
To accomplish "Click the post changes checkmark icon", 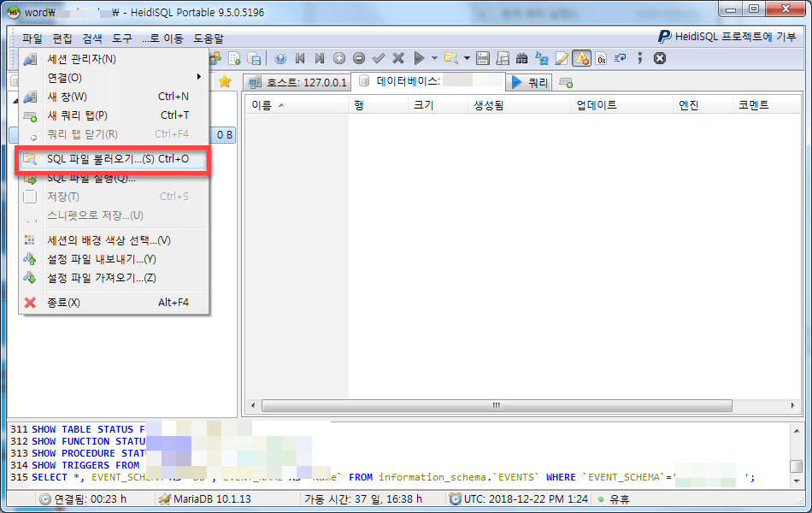I will (379, 58).
